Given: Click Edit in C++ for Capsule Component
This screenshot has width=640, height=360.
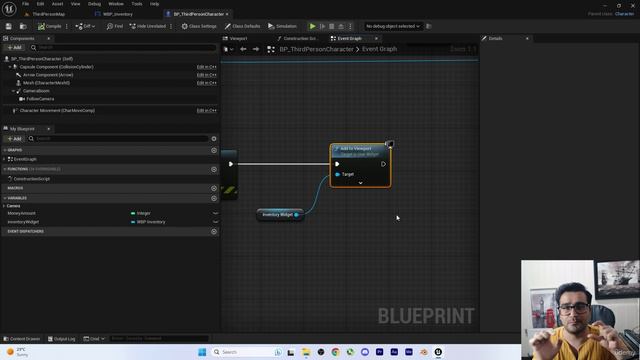Looking at the screenshot, I should [207, 67].
